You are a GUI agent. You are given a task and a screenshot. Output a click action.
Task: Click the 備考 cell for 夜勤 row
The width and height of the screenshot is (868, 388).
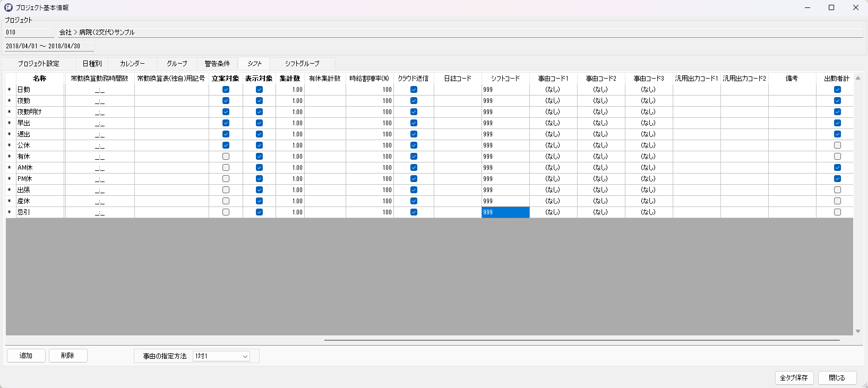coord(792,101)
